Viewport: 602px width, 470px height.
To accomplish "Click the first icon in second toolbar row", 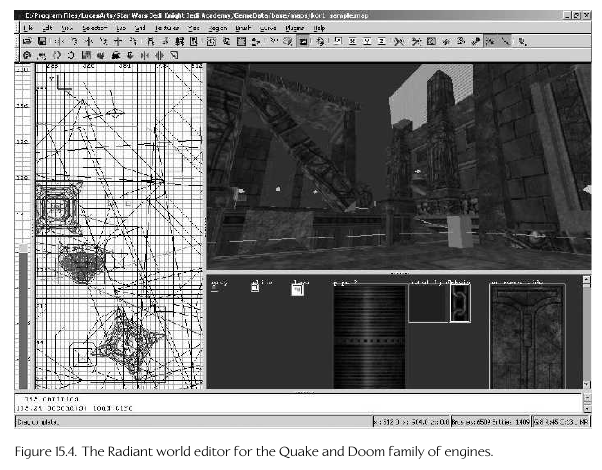I will point(26,56).
